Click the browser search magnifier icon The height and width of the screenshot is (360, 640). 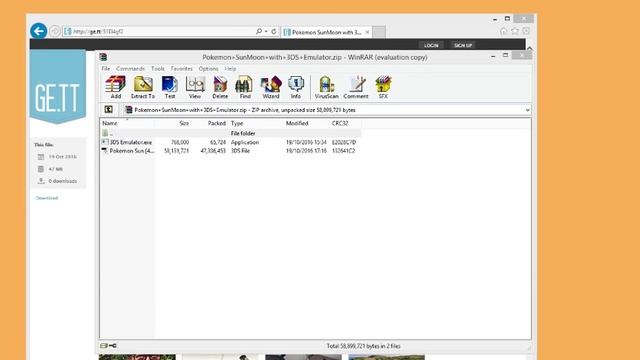(x=259, y=31)
